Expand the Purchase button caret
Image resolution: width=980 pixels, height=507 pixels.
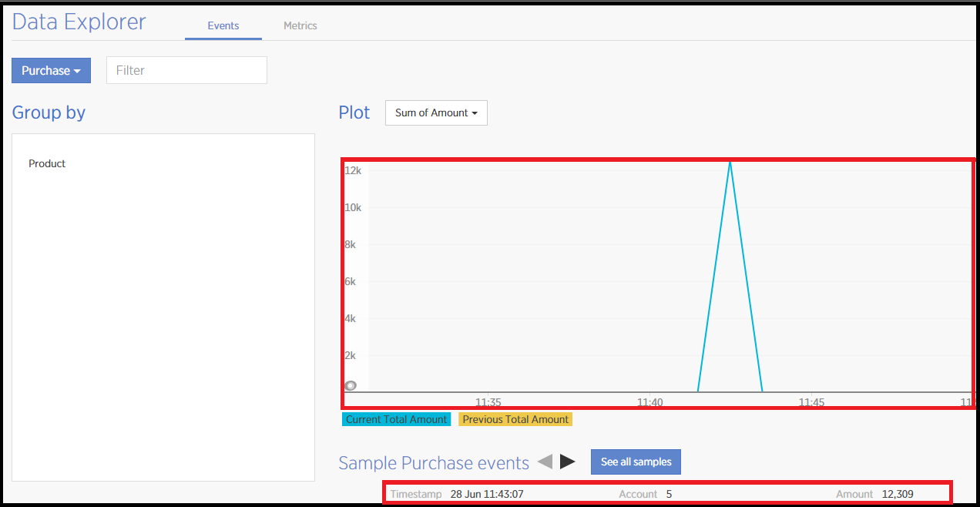78,70
